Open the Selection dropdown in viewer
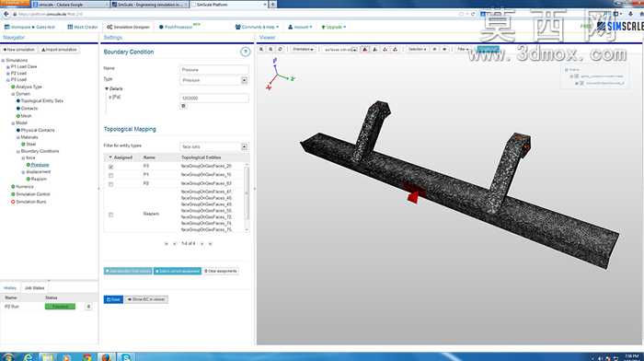644x361 pixels. tap(417, 50)
